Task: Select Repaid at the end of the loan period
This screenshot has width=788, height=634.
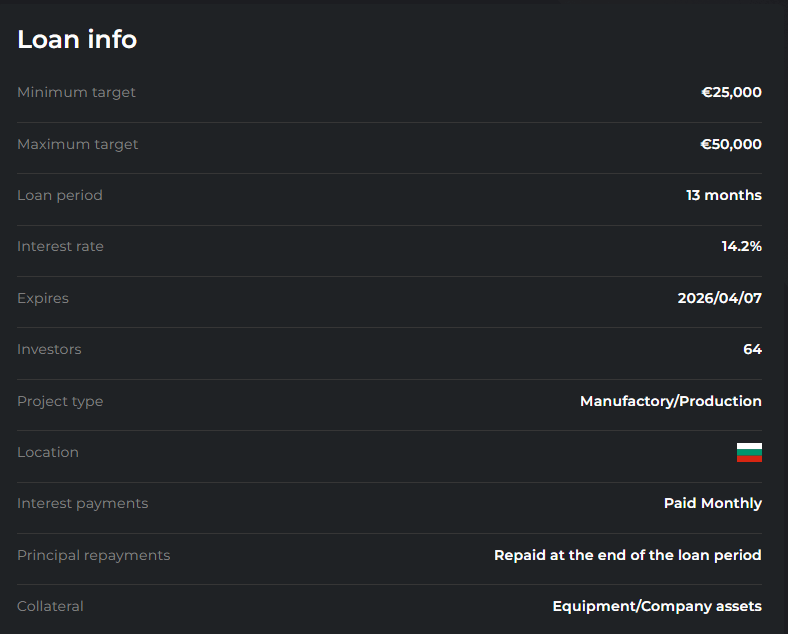Action: point(627,555)
